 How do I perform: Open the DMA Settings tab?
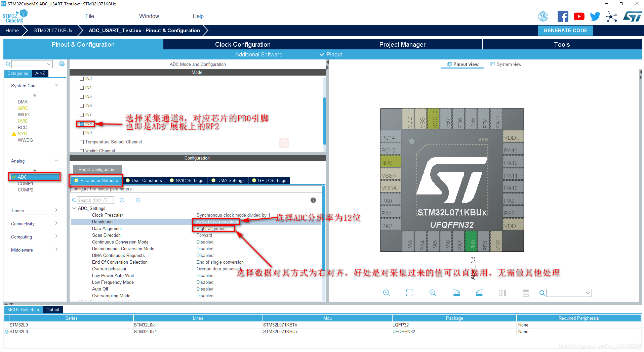coord(228,180)
